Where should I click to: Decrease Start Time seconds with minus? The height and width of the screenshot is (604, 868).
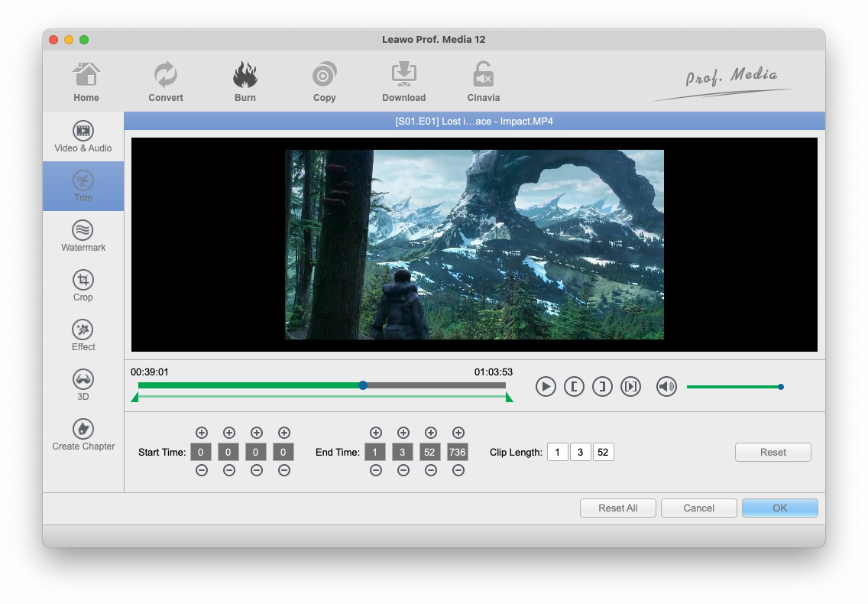[x=256, y=470]
